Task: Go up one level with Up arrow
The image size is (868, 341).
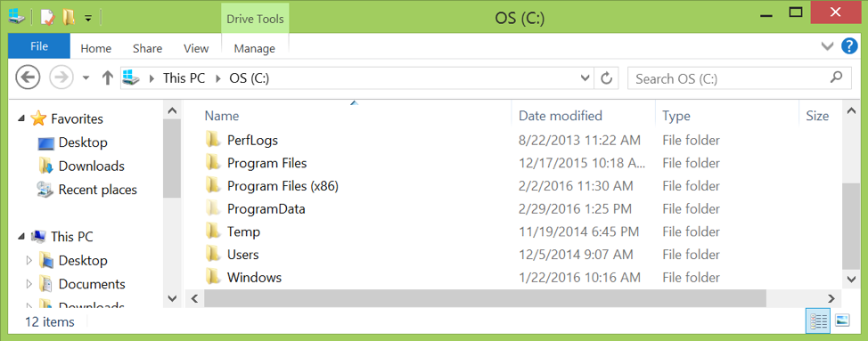Action: click(x=108, y=78)
